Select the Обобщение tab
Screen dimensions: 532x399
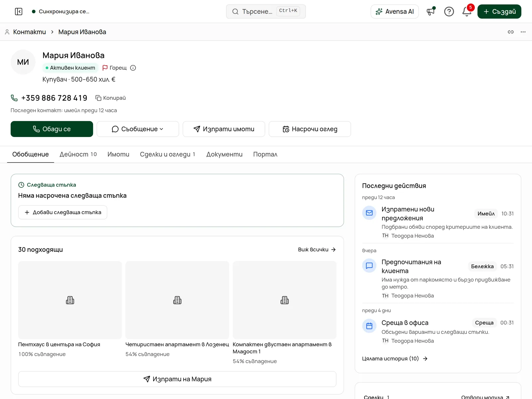31,154
